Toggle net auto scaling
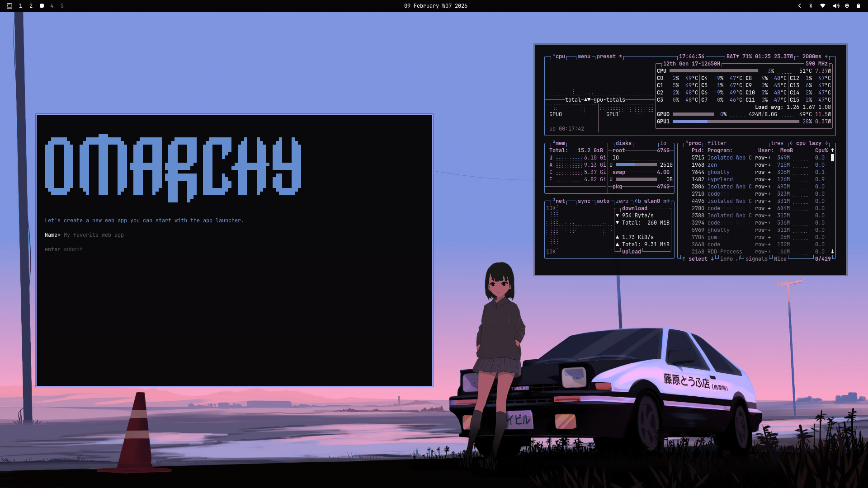This screenshot has width=868, height=488. click(603, 201)
